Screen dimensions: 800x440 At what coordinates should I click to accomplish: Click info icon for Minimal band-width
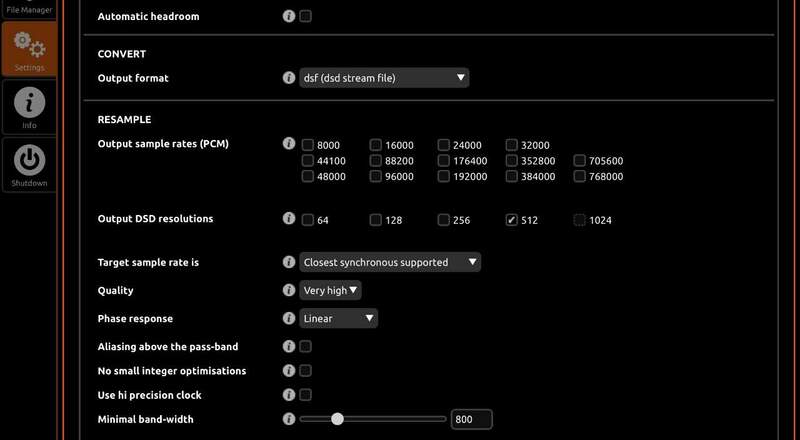289,419
